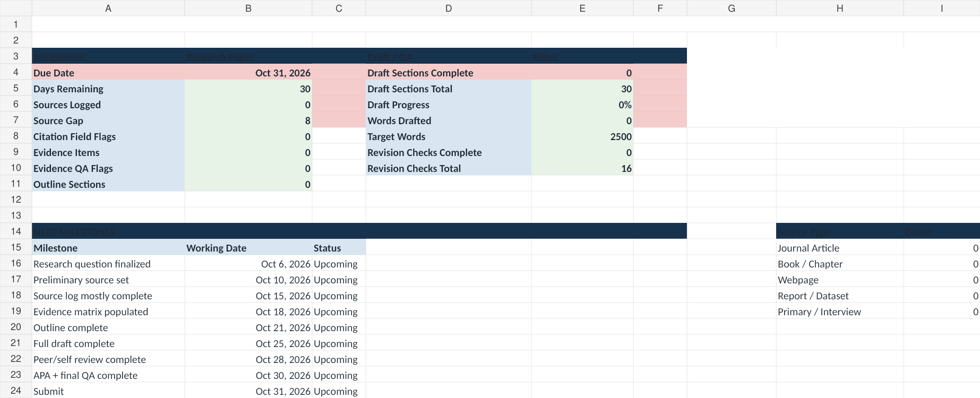Select the 'Outline complete' milestone
The height and width of the screenshot is (398, 980).
point(108,327)
